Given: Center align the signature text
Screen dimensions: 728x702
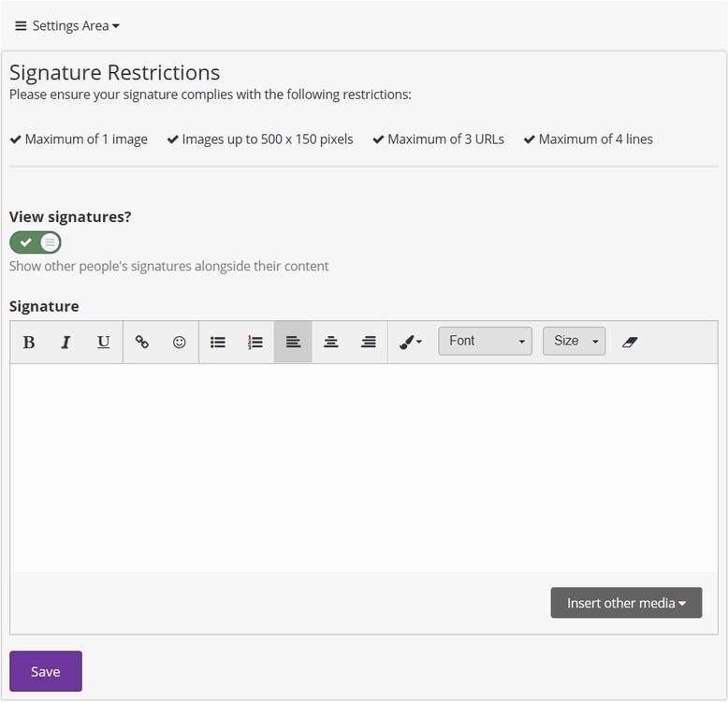Looking at the screenshot, I should (x=330, y=343).
